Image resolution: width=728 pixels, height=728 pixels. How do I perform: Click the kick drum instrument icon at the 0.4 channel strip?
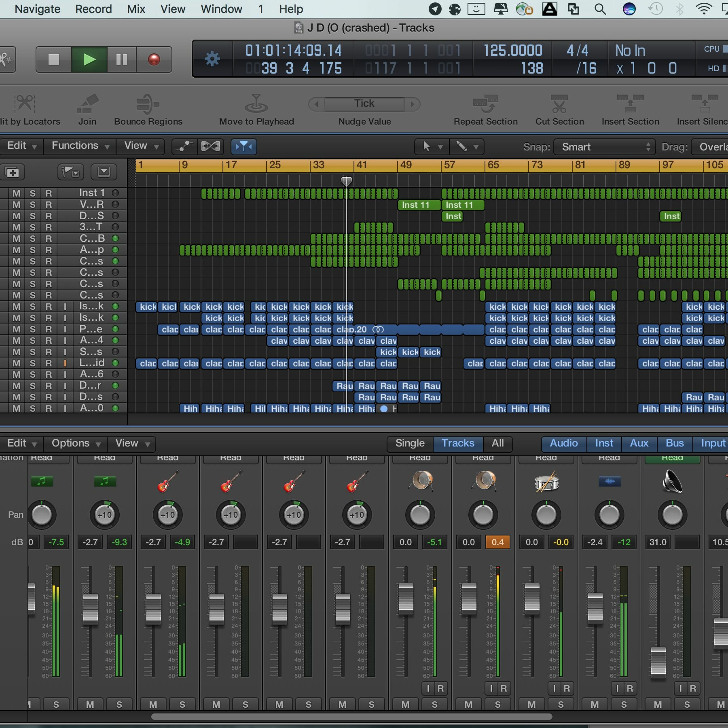pyautogui.click(x=484, y=481)
